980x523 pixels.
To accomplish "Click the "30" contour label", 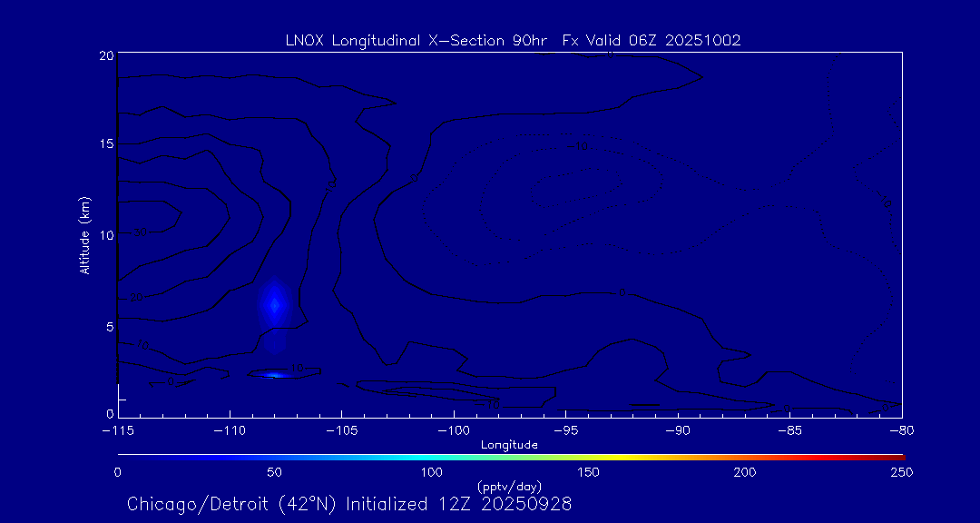I will 140,232.
